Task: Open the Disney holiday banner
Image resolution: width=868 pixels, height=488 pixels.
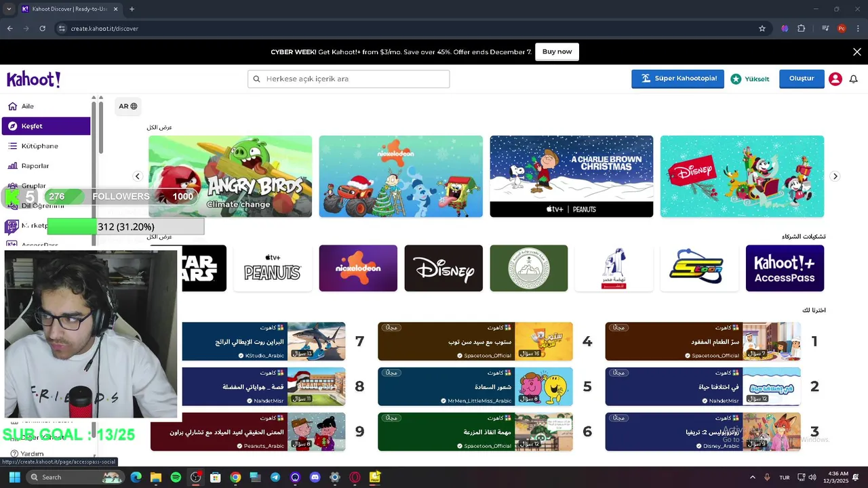Action: (743, 176)
